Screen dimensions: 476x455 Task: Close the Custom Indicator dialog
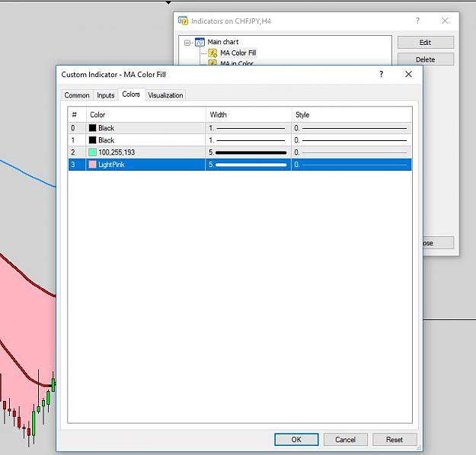[409, 74]
